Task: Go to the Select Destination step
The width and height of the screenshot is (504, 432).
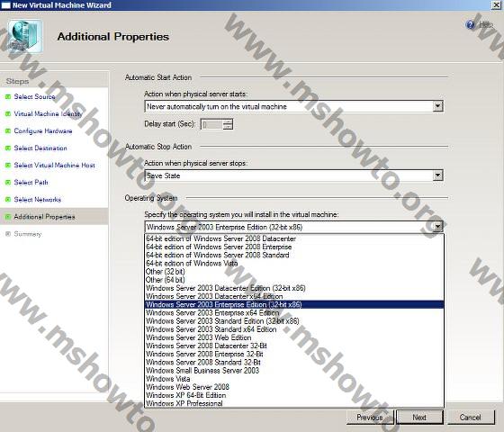Action: pyautogui.click(x=40, y=148)
